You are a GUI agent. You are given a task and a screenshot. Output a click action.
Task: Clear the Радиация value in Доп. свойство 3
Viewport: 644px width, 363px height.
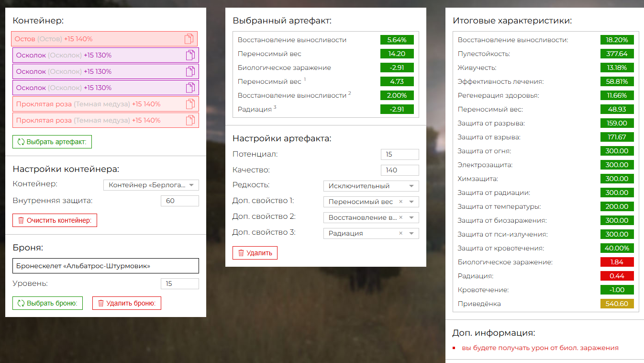(401, 233)
